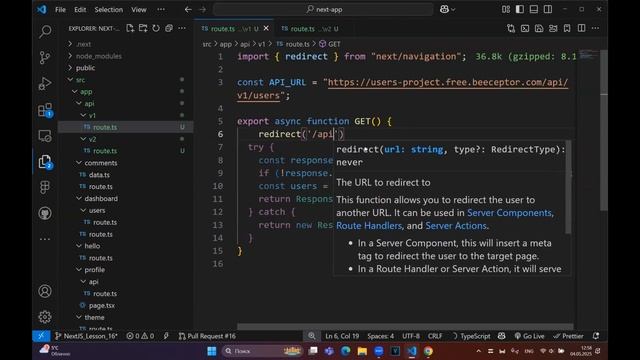Screen dimensions: 640x360
Task: Go forward with the navigation arrow
Action: [203, 9]
